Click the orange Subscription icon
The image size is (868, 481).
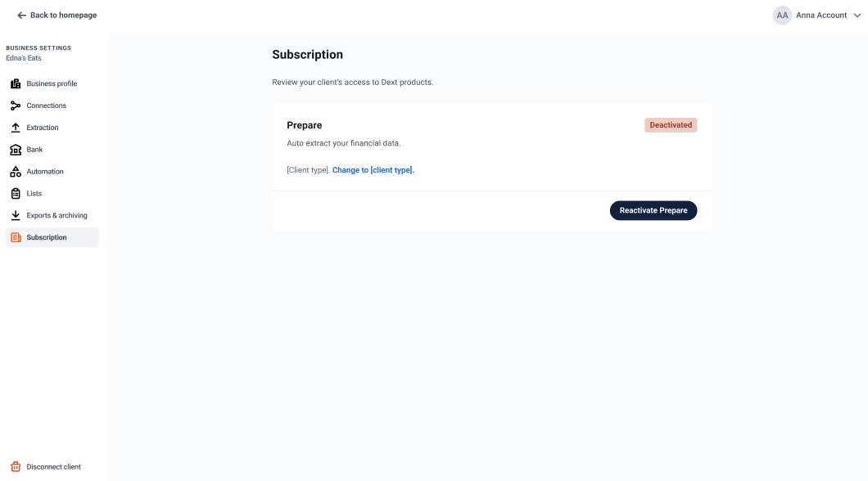click(16, 238)
